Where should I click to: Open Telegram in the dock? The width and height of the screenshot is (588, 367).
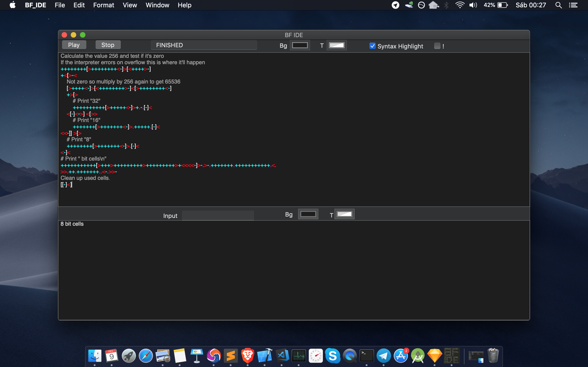point(384,356)
